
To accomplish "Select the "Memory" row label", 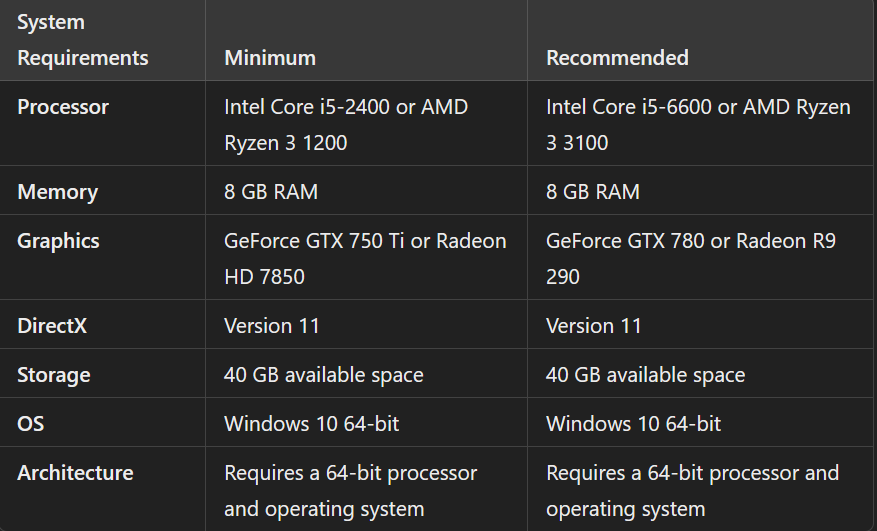I will (57, 191).
